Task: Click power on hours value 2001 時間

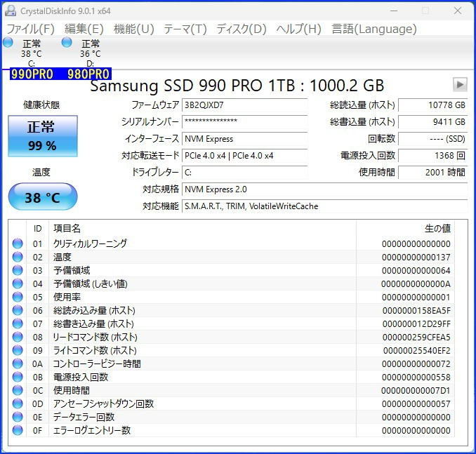Action: click(x=433, y=173)
